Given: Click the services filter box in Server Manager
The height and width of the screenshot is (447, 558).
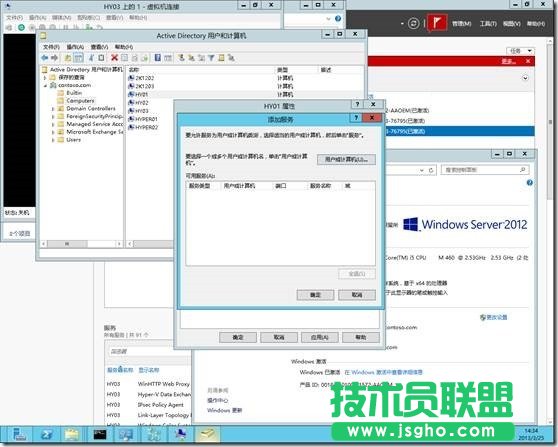Looking at the screenshot, I should click(149, 351).
